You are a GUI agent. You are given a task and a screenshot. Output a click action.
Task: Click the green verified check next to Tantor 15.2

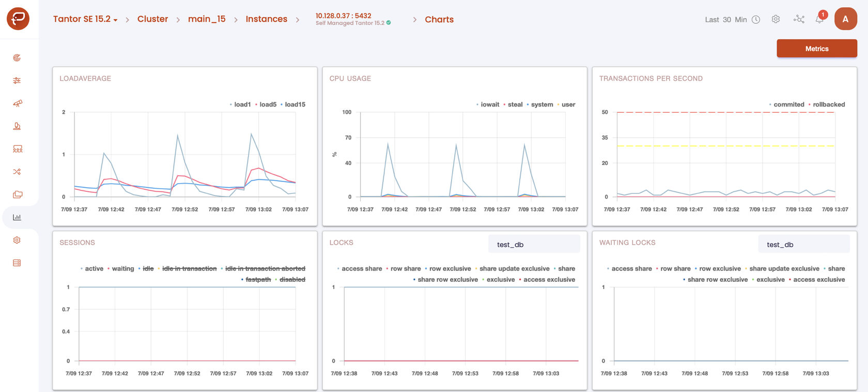(389, 23)
